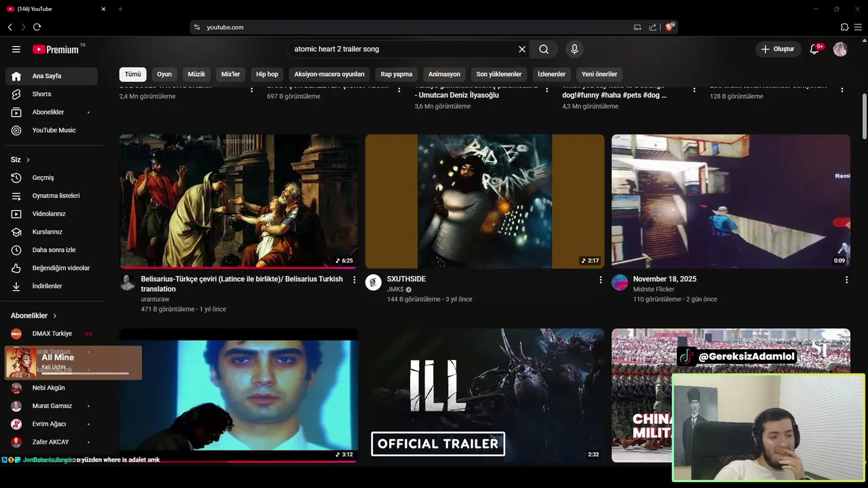Open Oluştur create dropdown
Screen dimensions: 868x488
tap(777, 49)
